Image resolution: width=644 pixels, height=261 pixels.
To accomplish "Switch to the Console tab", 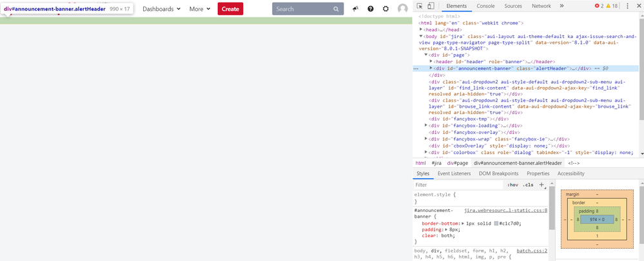I will [485, 6].
